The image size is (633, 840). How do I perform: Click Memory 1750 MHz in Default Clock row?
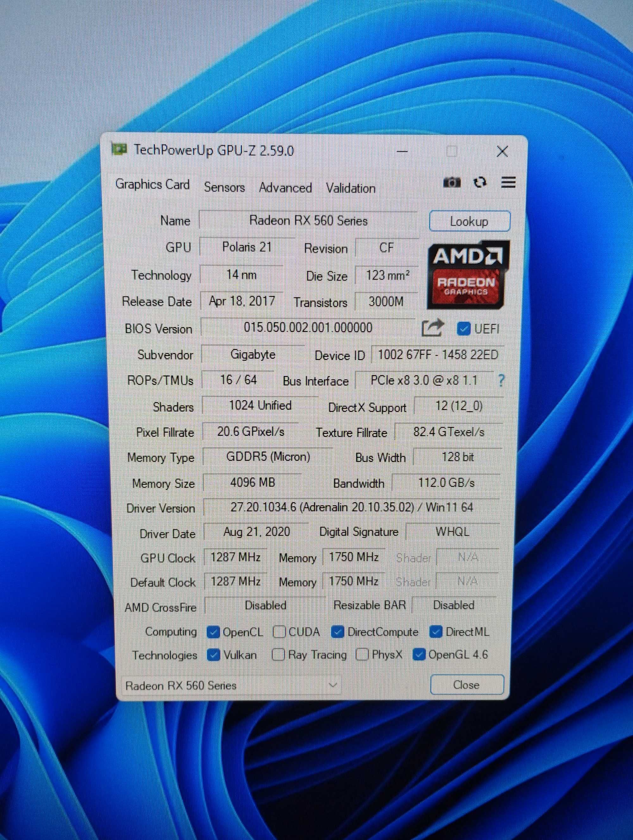pos(354,581)
